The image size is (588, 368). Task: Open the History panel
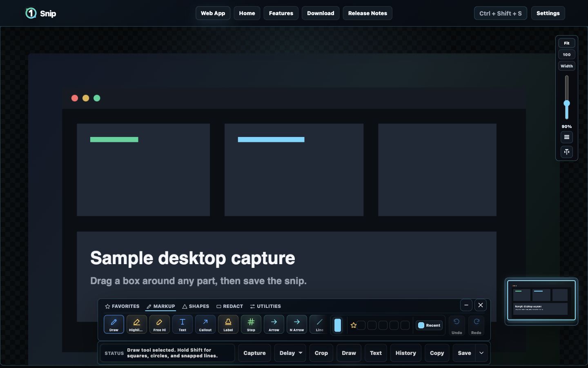point(406,353)
